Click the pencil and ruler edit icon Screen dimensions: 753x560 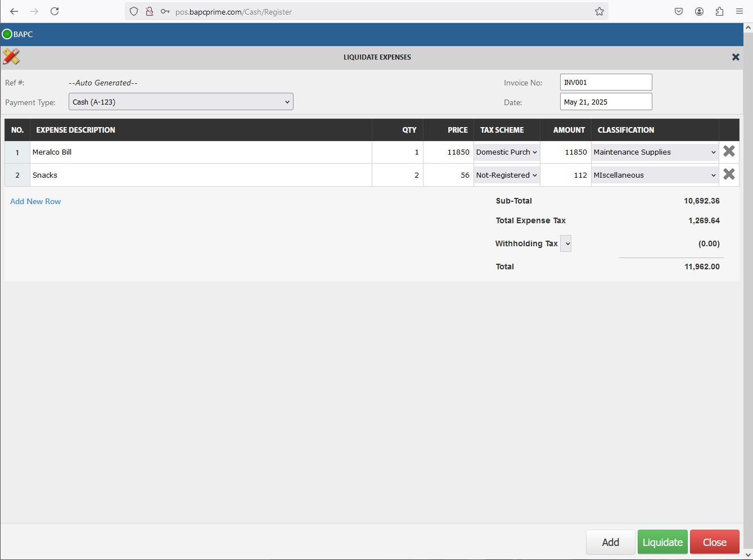pyautogui.click(x=11, y=57)
